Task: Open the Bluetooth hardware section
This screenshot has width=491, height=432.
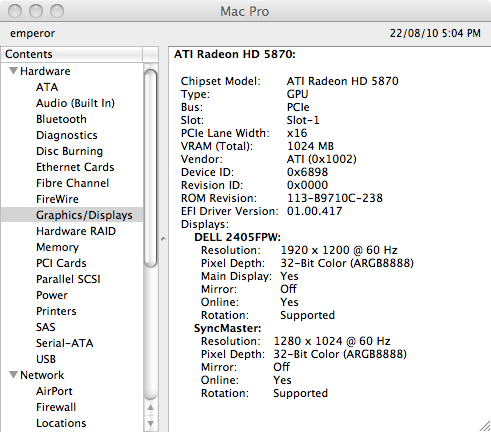Action: (61, 119)
